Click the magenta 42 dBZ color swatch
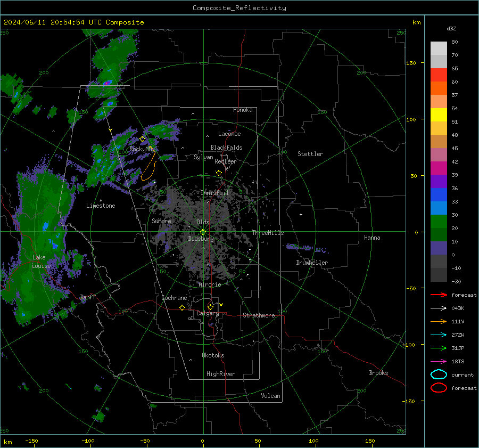Viewport: 479px width, 448px height. (x=439, y=168)
